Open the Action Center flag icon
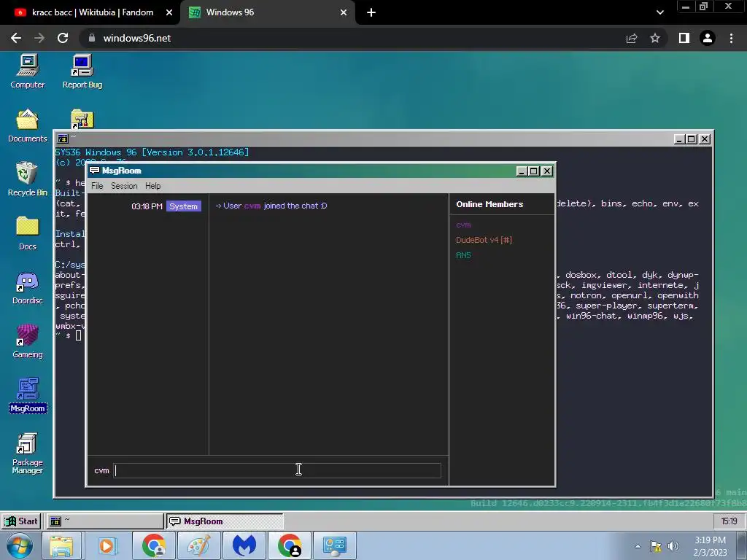 [656, 546]
